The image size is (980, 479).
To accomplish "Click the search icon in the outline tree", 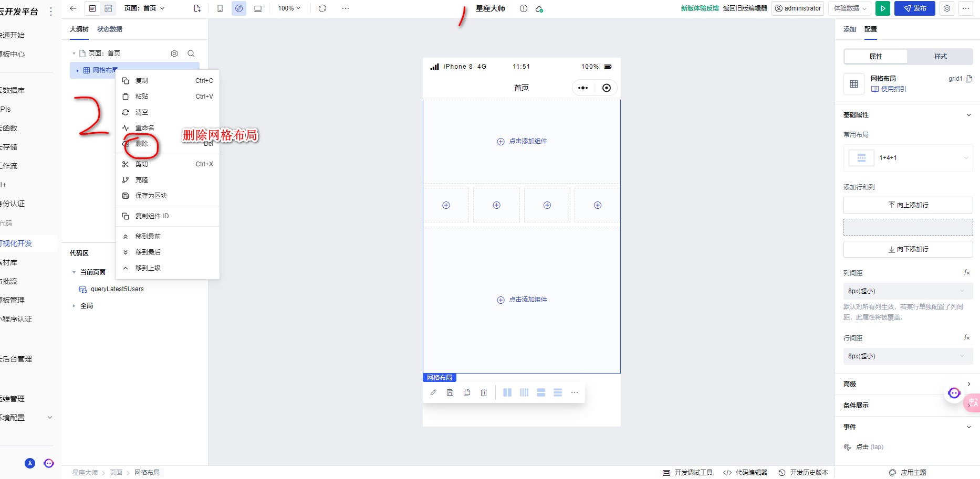I will 191,54.
